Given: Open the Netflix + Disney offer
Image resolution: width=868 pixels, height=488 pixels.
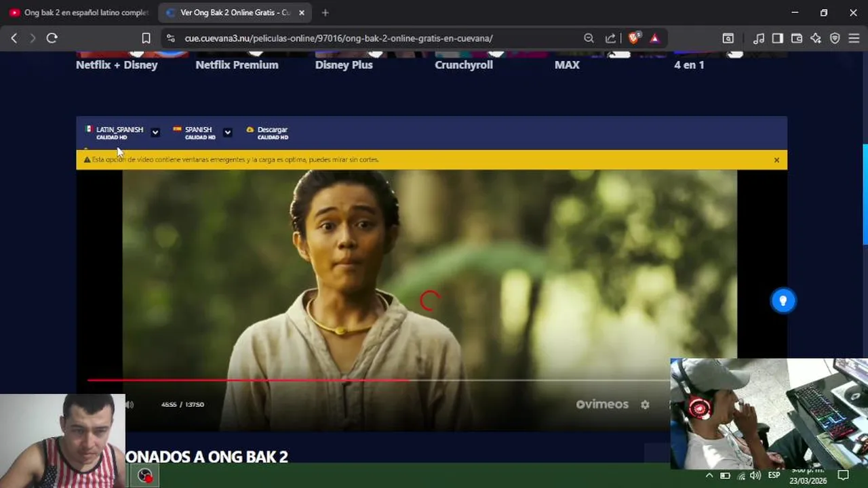Looking at the screenshot, I should (x=117, y=65).
